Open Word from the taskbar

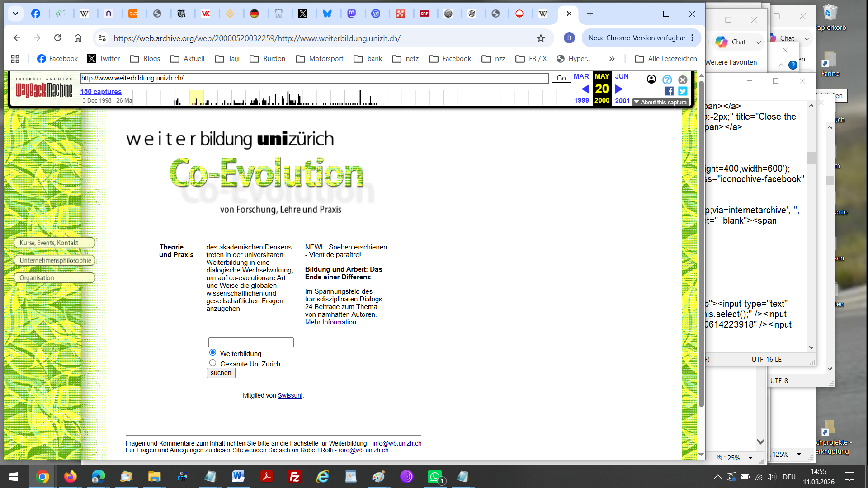pos(238,477)
